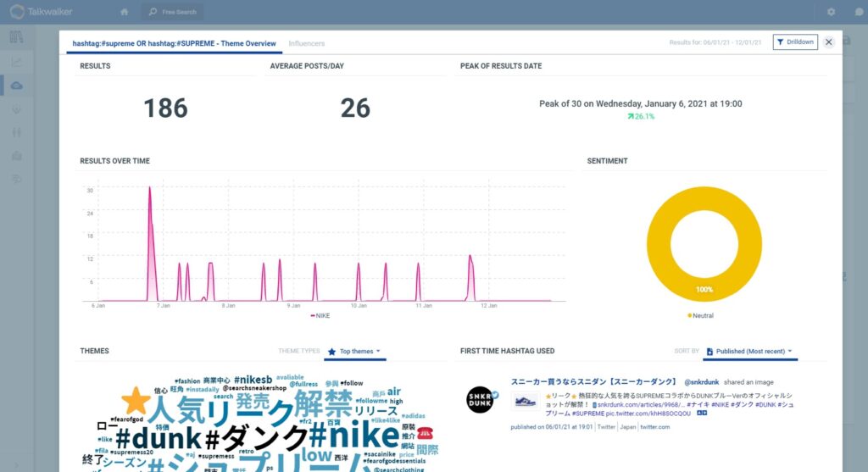Open the @snkrdunk profile link
Screen dimensions: 868x472
[x=701, y=382]
